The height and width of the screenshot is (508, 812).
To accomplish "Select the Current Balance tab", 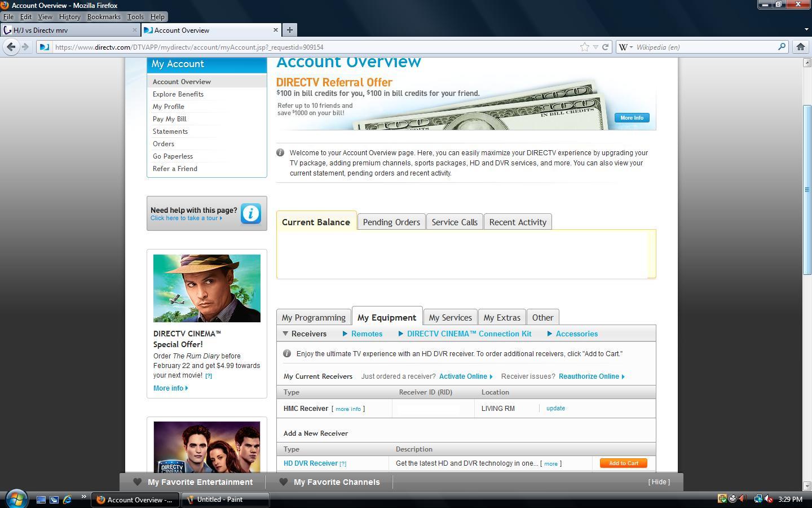I will [x=316, y=221].
